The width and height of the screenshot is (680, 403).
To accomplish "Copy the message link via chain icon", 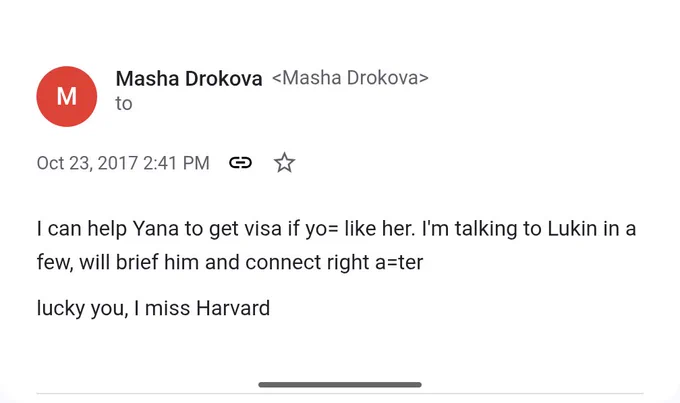I will pyautogui.click(x=240, y=163).
